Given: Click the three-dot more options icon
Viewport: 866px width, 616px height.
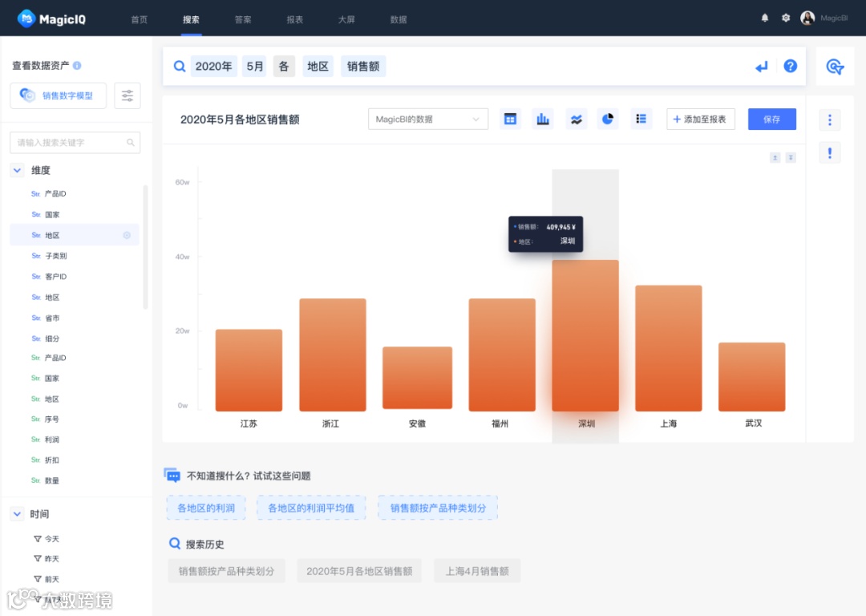Looking at the screenshot, I should pyautogui.click(x=830, y=120).
